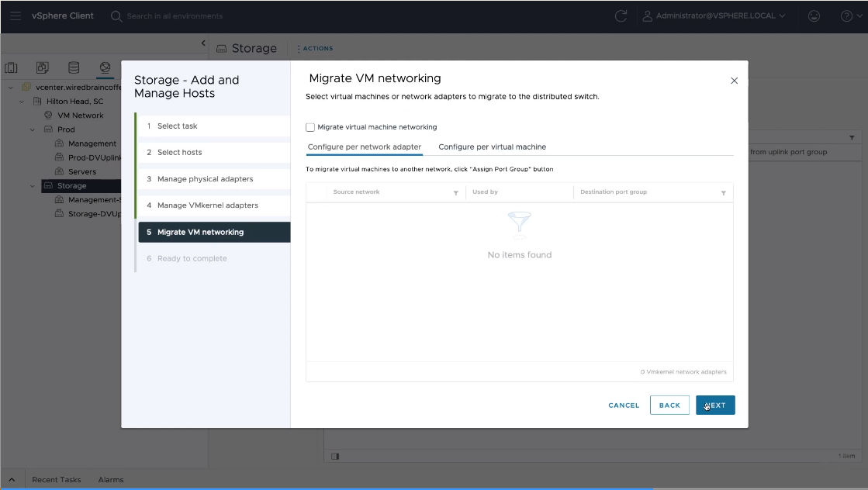
Task: Click the BACK button
Action: click(x=669, y=405)
